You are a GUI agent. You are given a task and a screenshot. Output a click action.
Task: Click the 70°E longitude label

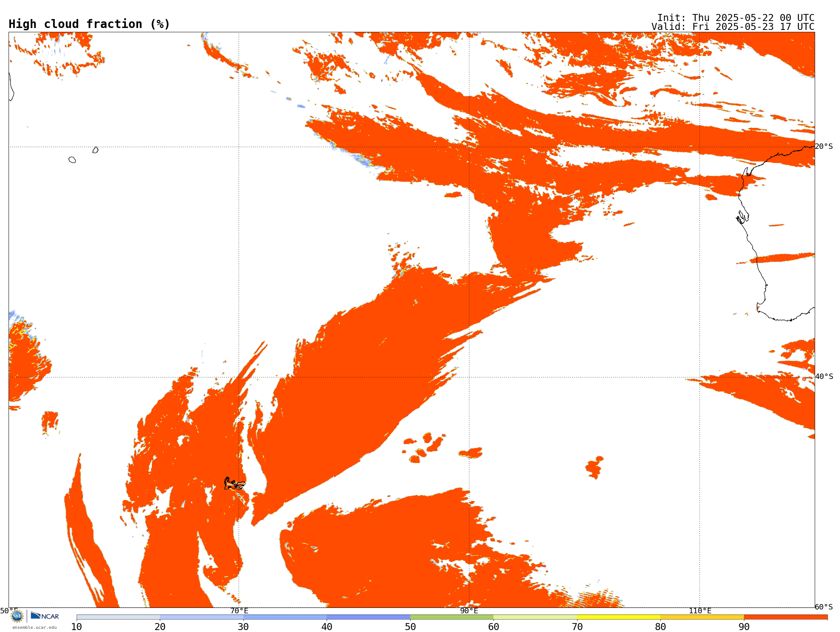[x=239, y=611]
